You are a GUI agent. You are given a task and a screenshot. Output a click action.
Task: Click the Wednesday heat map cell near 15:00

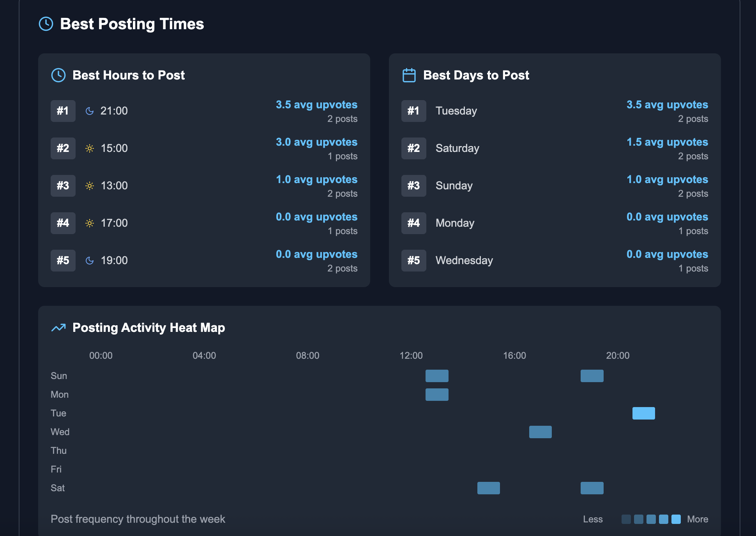540,432
